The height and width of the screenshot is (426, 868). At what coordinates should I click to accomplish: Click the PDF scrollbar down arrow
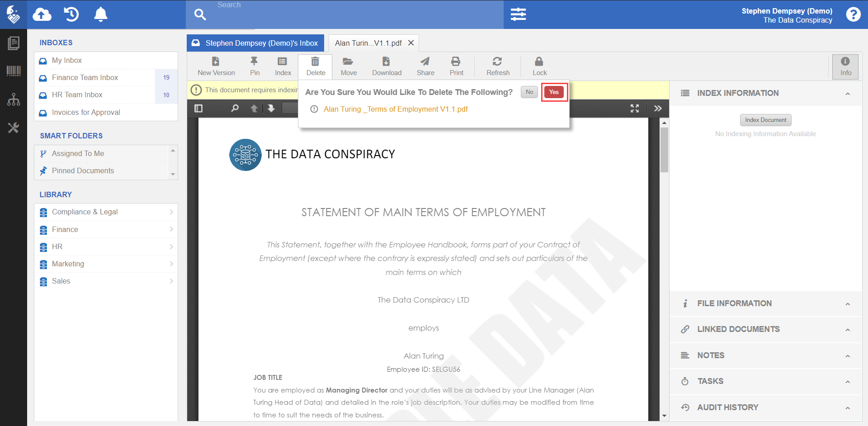coord(664,416)
